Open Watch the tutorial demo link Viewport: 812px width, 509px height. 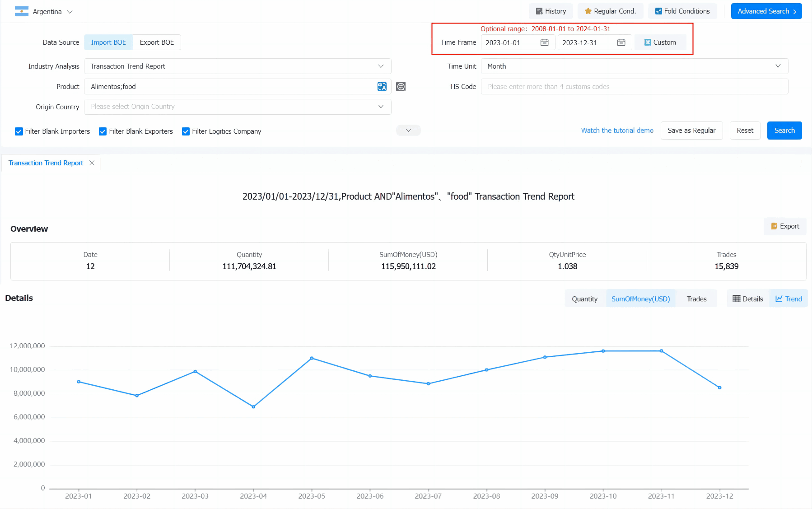pos(617,131)
